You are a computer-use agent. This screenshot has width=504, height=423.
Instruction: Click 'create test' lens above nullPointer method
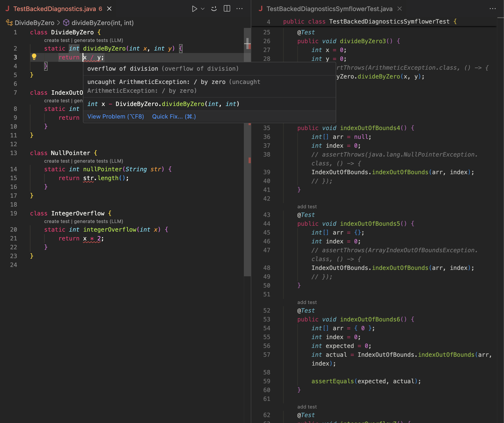pos(57,161)
